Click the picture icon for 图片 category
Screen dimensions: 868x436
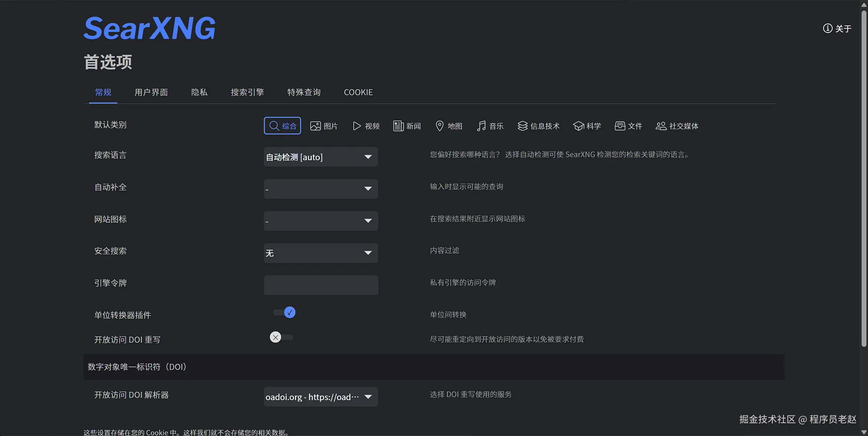click(315, 126)
